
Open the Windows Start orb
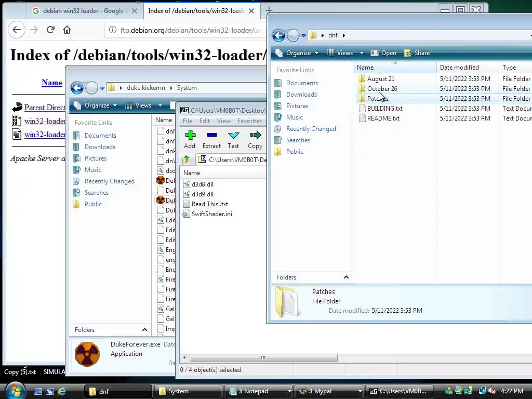(x=15, y=391)
